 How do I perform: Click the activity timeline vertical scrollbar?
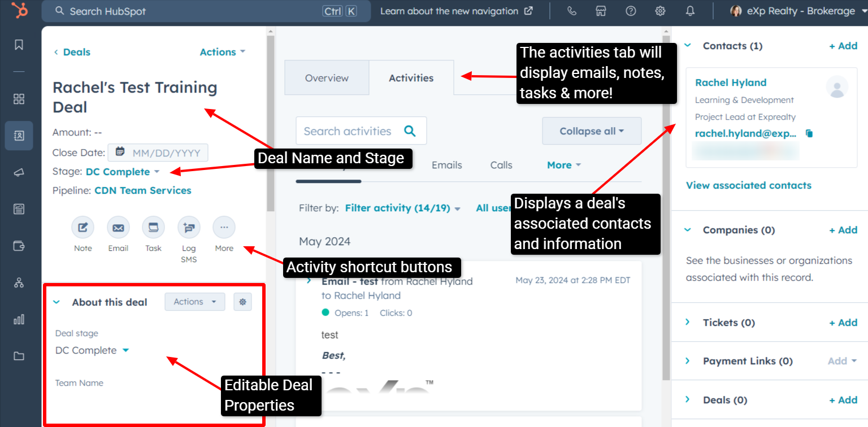tap(666, 209)
